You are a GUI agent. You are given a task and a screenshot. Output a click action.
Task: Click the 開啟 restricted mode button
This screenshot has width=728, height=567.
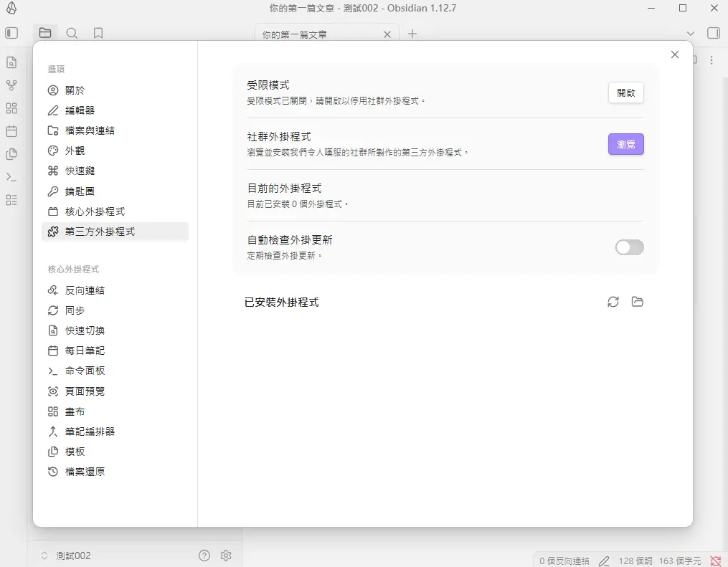pos(625,93)
